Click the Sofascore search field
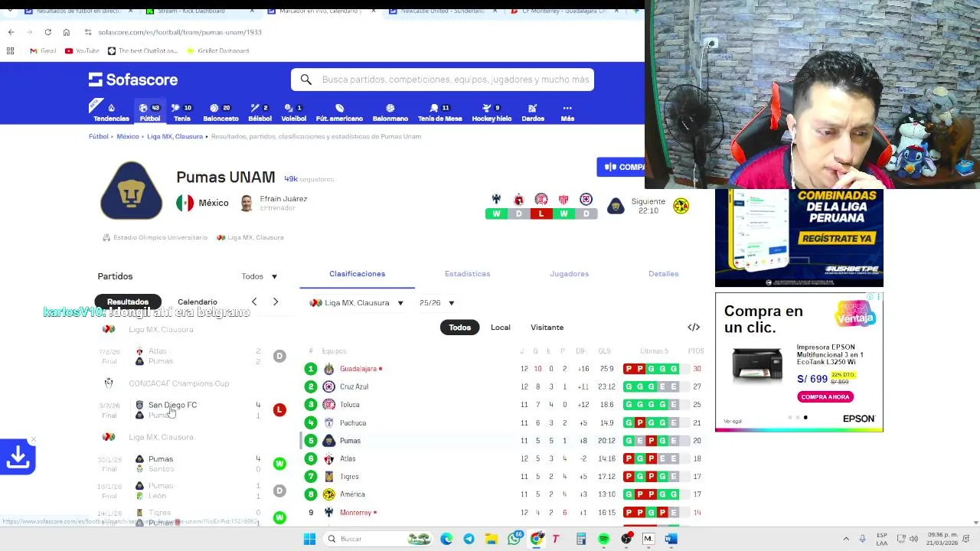This screenshot has height=551, width=980. click(443, 80)
